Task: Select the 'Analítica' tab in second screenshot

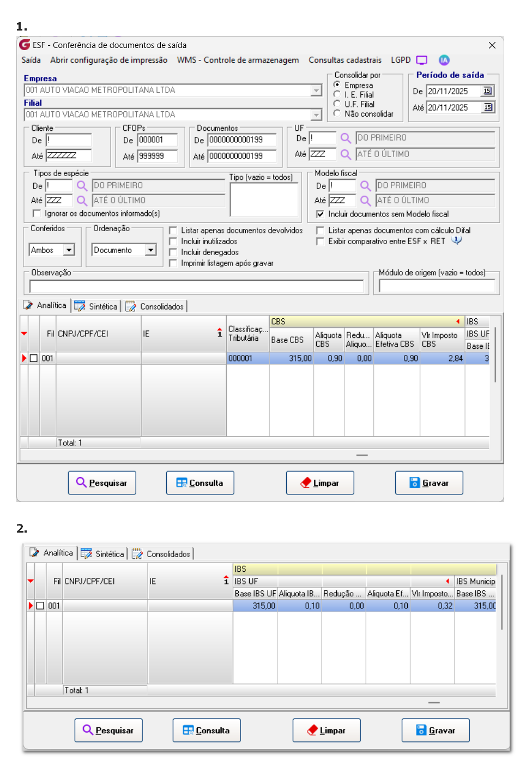Action: pyautogui.click(x=52, y=553)
